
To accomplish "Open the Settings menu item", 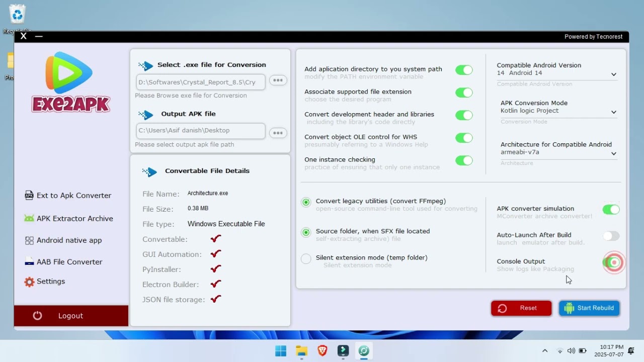I will coord(45,282).
